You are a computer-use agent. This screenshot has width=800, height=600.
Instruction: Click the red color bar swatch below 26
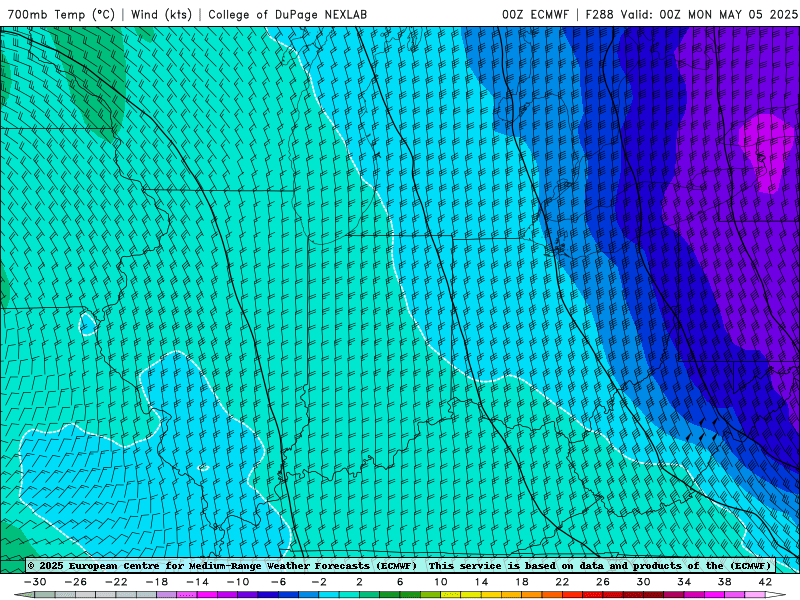point(613,595)
